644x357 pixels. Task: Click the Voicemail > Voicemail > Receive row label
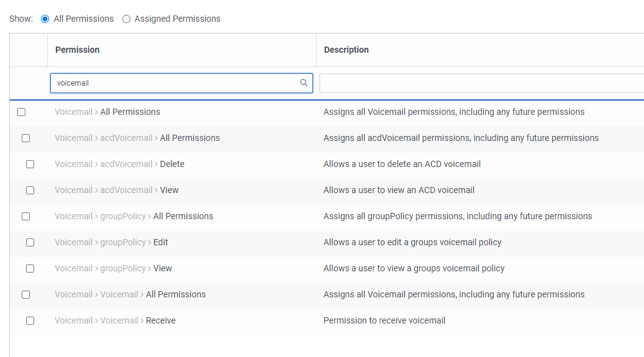[x=115, y=320]
